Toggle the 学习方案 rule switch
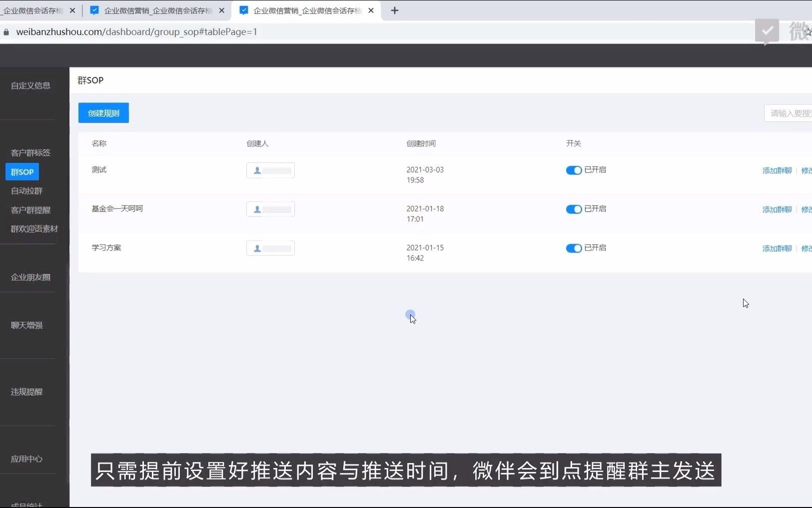Viewport: 812px width, 508px height. click(574, 248)
